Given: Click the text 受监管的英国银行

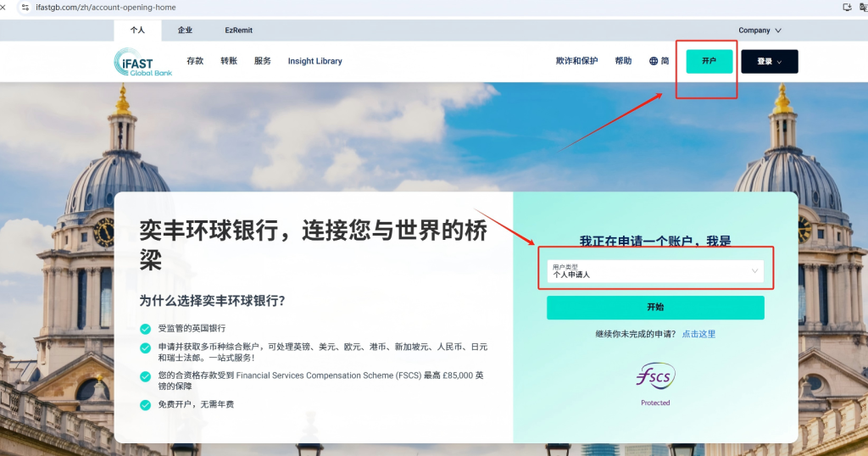Looking at the screenshot, I should point(192,328).
